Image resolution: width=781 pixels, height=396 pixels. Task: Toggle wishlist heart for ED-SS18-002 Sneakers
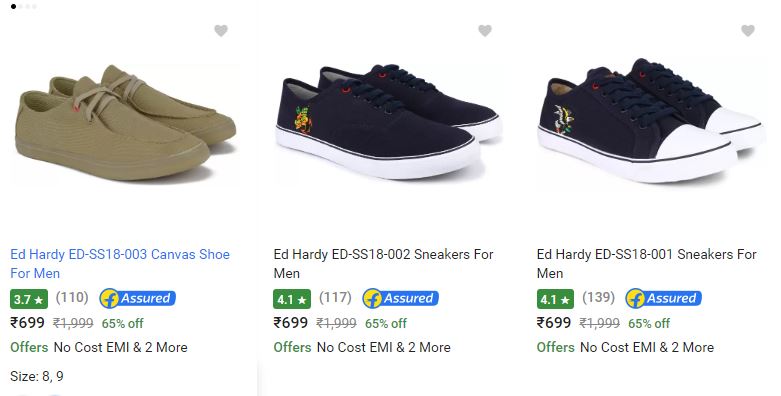485,31
